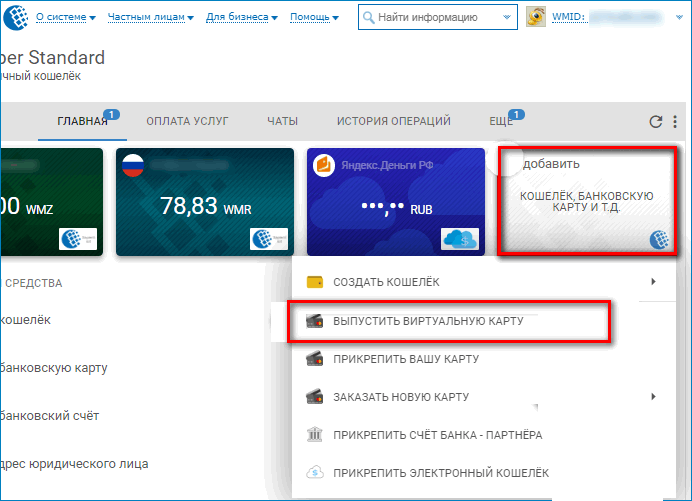
Task: Choose 'Заказать новую карту'
Action: [x=484, y=397]
